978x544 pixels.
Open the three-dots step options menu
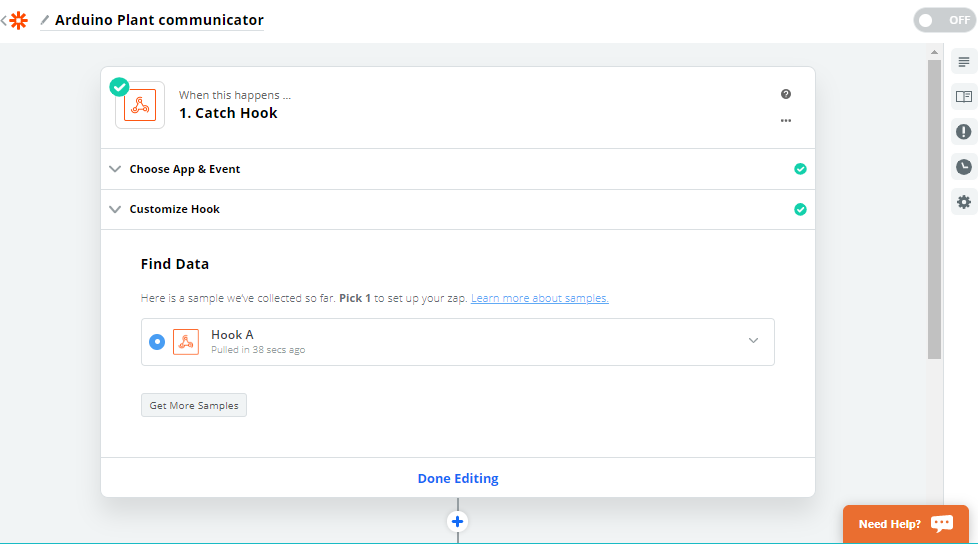[786, 120]
